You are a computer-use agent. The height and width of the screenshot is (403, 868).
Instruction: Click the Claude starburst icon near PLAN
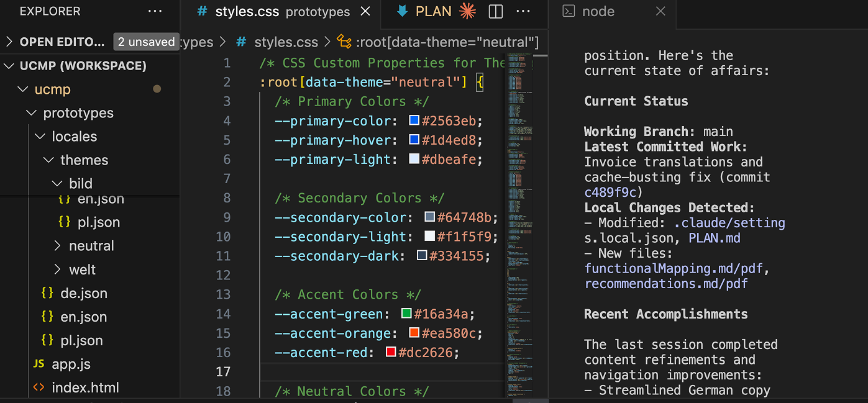[x=467, y=11]
